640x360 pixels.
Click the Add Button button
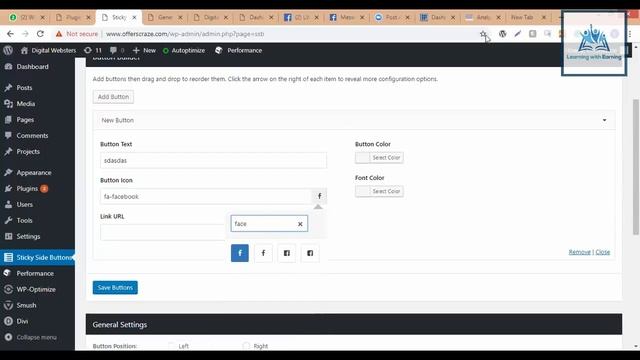click(x=113, y=97)
